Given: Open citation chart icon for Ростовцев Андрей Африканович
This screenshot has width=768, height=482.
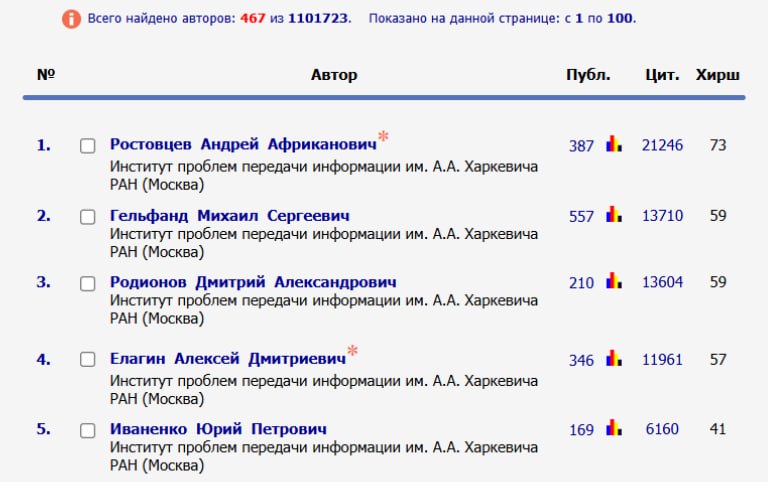Looking at the screenshot, I should tap(614, 144).
